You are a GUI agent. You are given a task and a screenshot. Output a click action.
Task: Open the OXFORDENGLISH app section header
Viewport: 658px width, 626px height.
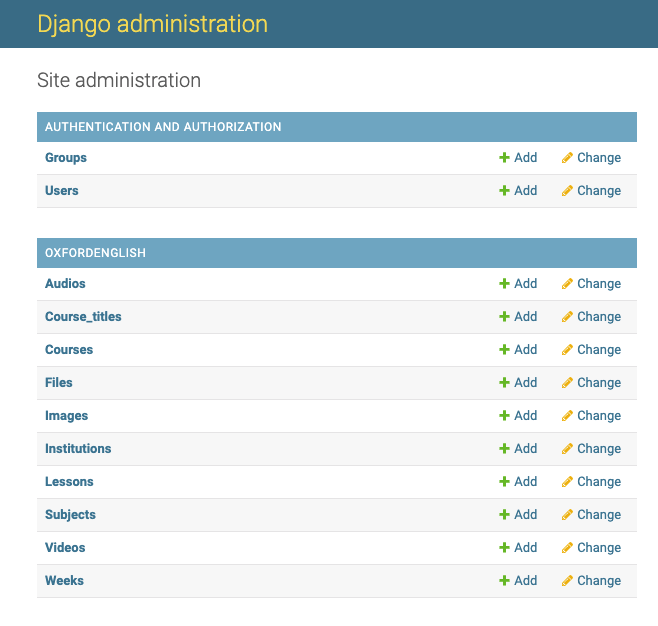coord(95,253)
